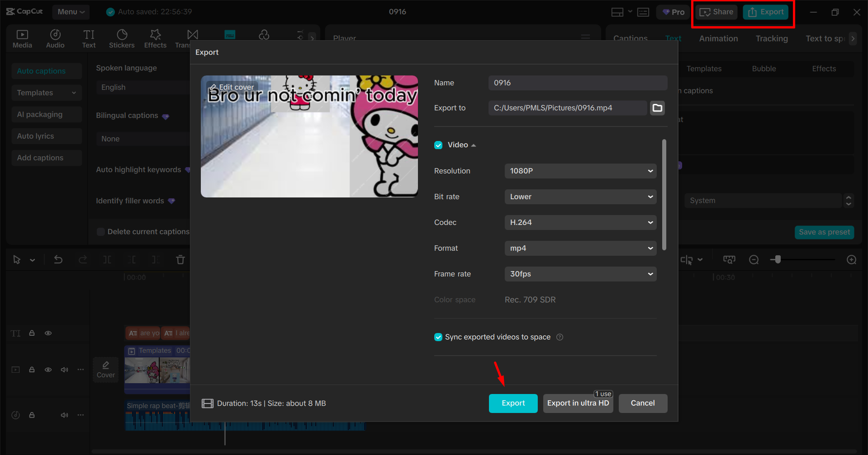Image resolution: width=868 pixels, height=455 pixels.
Task: Click the Redo arrow in timeline toolbar
Action: coord(83,259)
